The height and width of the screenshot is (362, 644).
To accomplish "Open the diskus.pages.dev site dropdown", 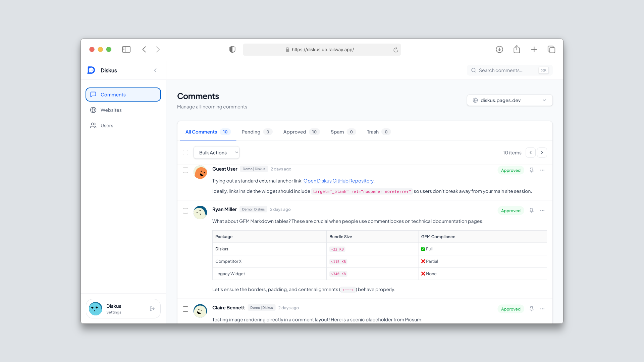I will [509, 100].
